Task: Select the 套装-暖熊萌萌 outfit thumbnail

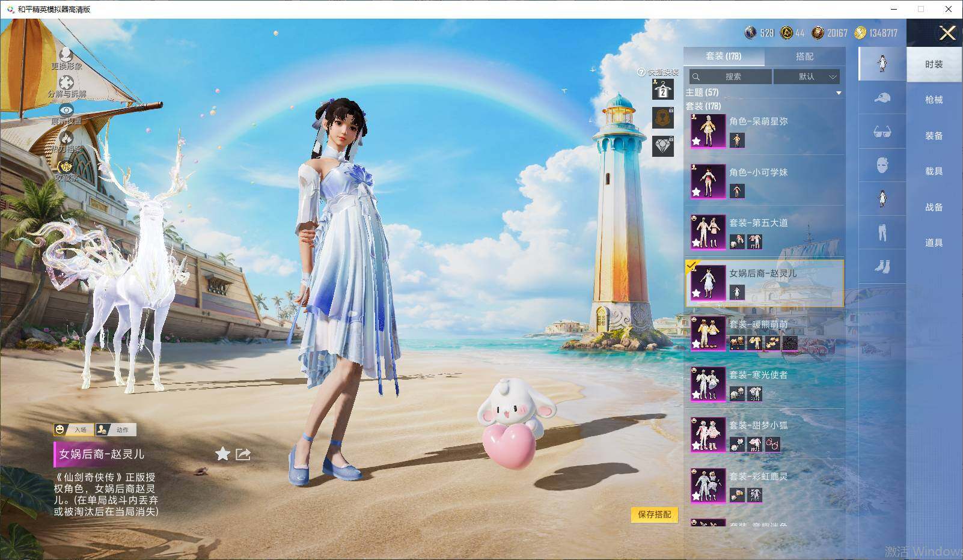Action: coord(708,333)
